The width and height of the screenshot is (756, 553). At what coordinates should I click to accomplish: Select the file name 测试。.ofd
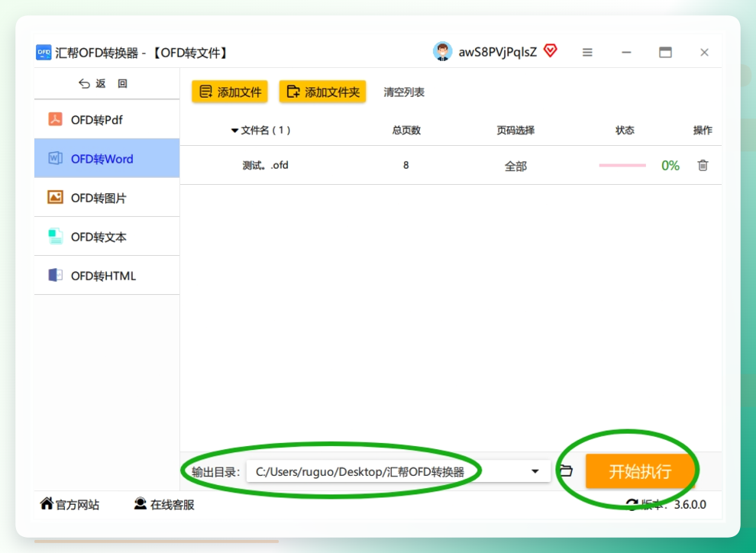point(265,166)
